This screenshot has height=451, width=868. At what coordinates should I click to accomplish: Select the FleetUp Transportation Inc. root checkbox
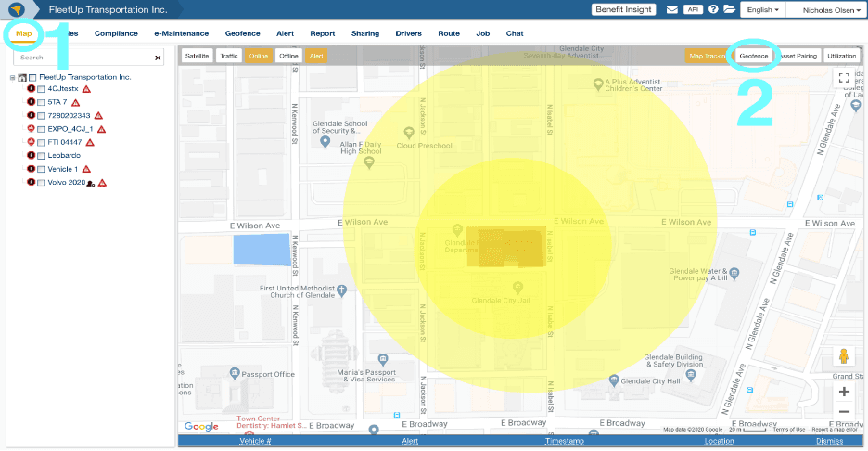32,77
